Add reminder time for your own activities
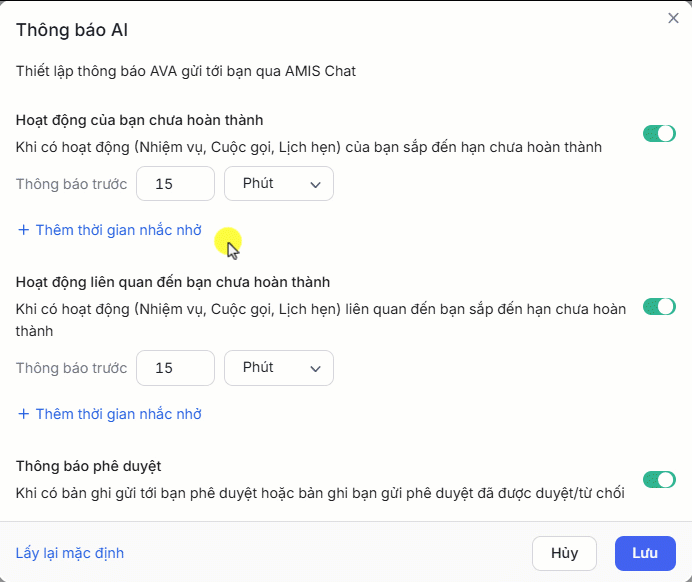 click(109, 230)
